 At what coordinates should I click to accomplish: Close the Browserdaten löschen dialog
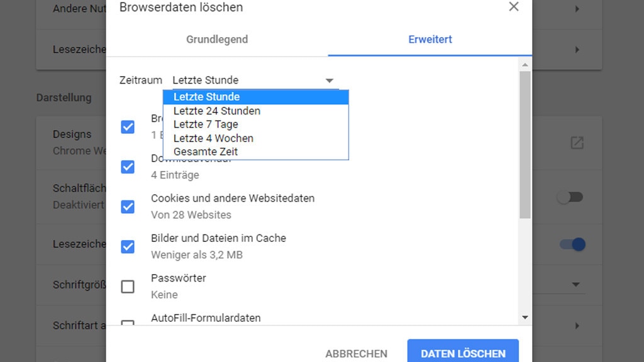[x=514, y=7]
